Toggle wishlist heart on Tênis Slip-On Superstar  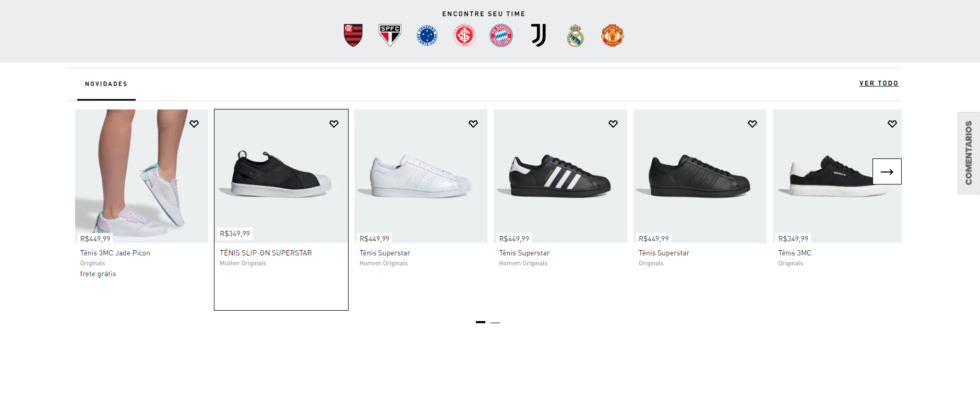[334, 124]
